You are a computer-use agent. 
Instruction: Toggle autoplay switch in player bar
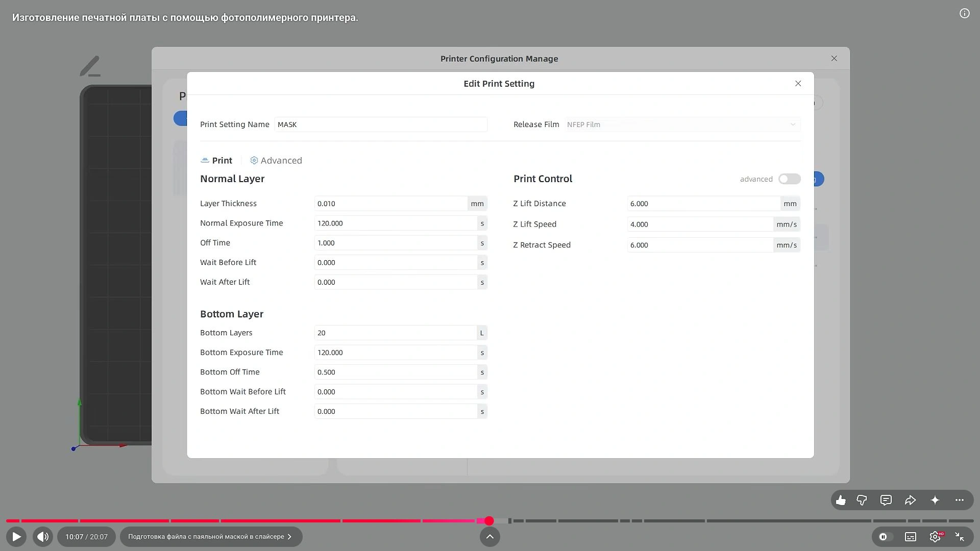pyautogui.click(x=886, y=537)
